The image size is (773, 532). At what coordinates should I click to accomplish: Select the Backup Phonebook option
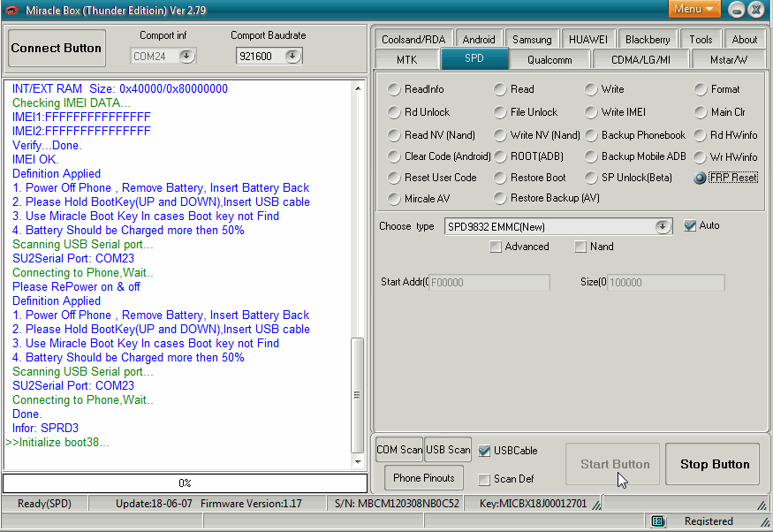pos(591,135)
